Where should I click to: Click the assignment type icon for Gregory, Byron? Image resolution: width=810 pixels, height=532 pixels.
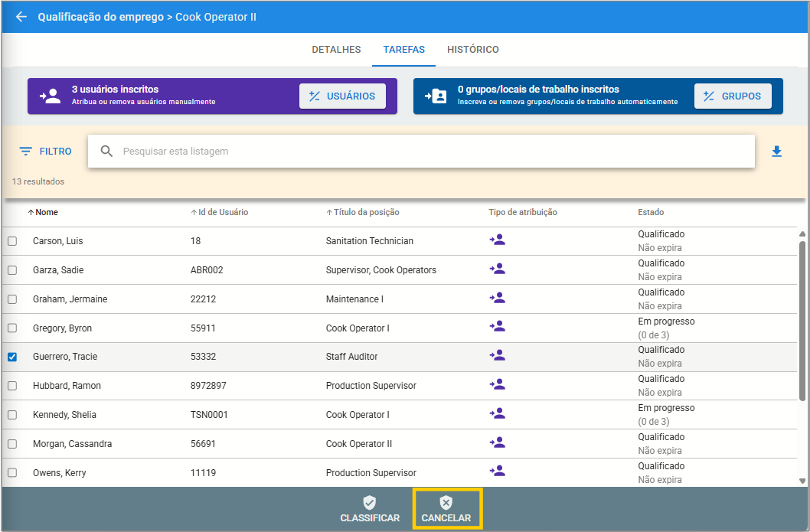point(498,327)
